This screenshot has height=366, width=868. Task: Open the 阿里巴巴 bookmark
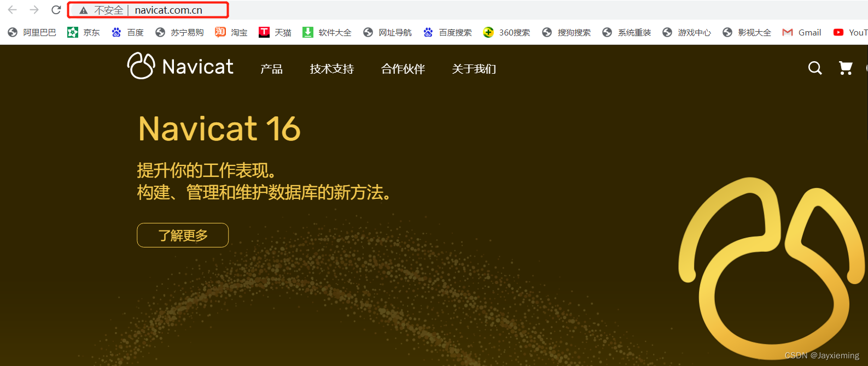(32, 33)
